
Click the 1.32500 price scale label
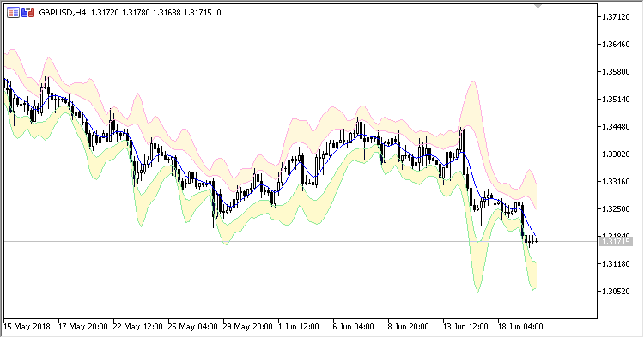[616, 209]
